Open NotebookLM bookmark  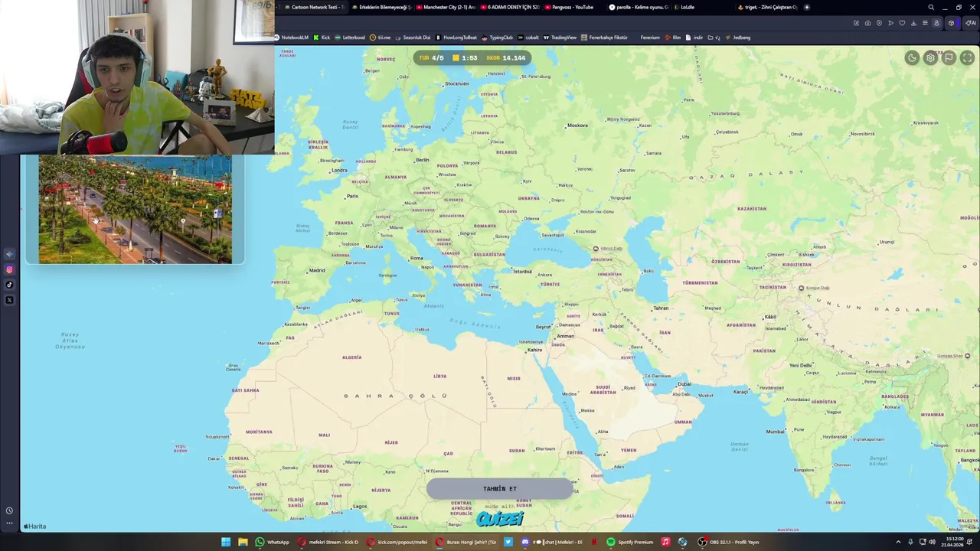[292, 37]
